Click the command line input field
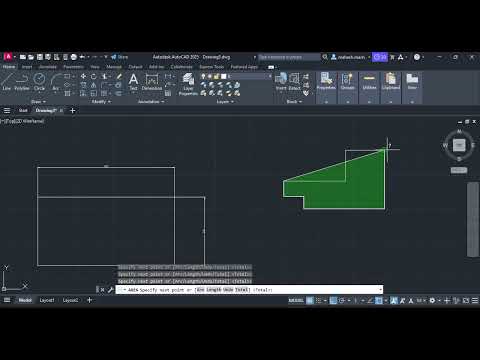This screenshot has width=480, height=360. tap(249, 290)
